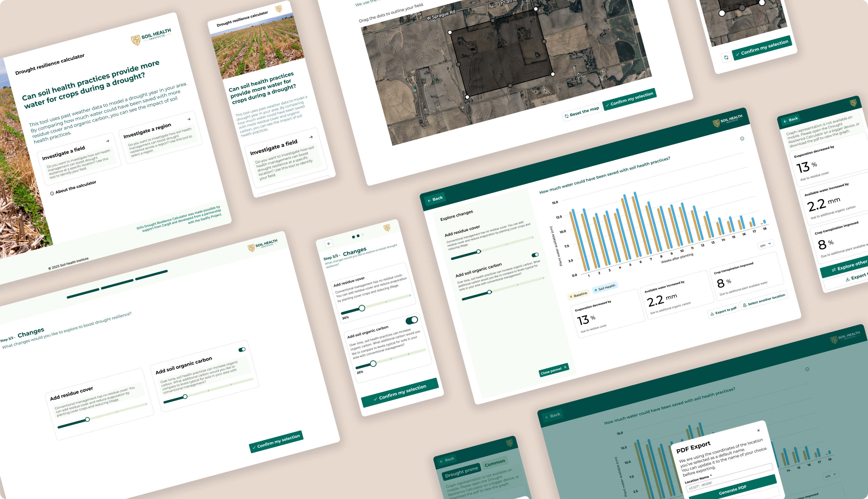Click the Reset the map button
This screenshot has height=499, width=868.
tap(582, 112)
